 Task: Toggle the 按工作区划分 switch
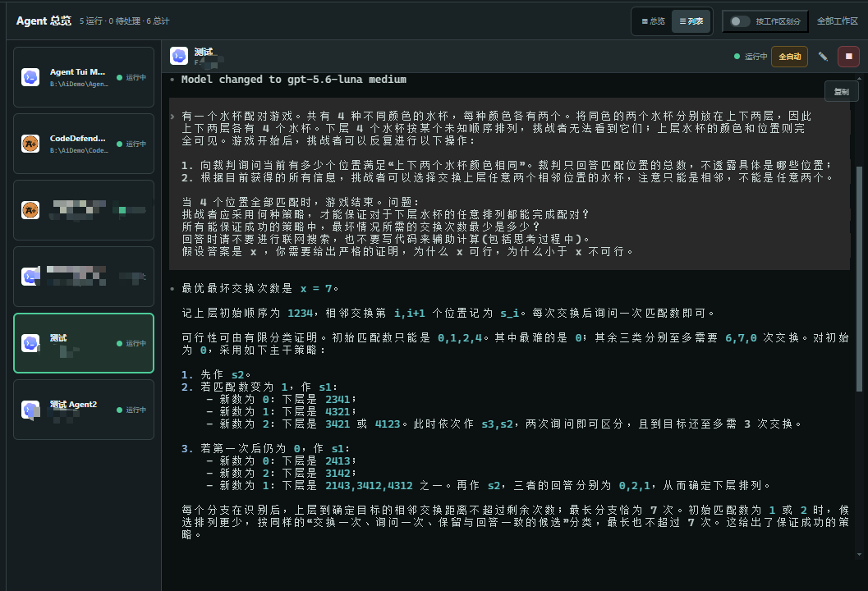pyautogui.click(x=739, y=21)
